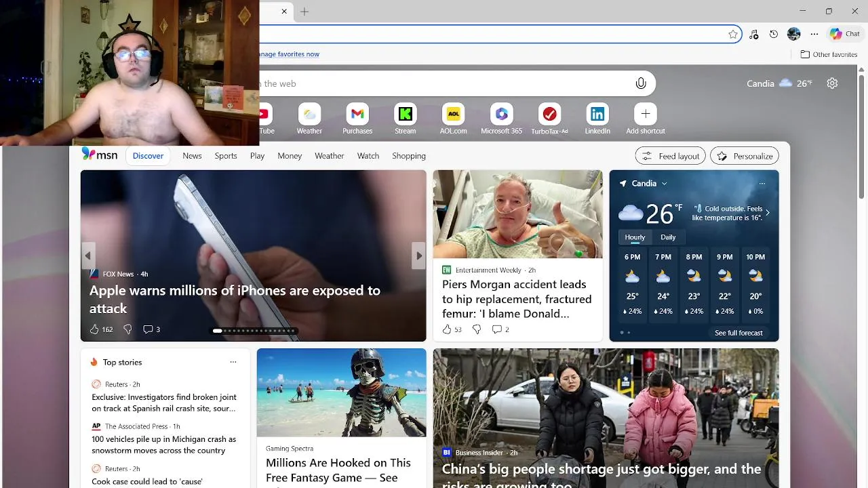Close the current browser tab
Screen dimensions: 868x488
pos(284,12)
